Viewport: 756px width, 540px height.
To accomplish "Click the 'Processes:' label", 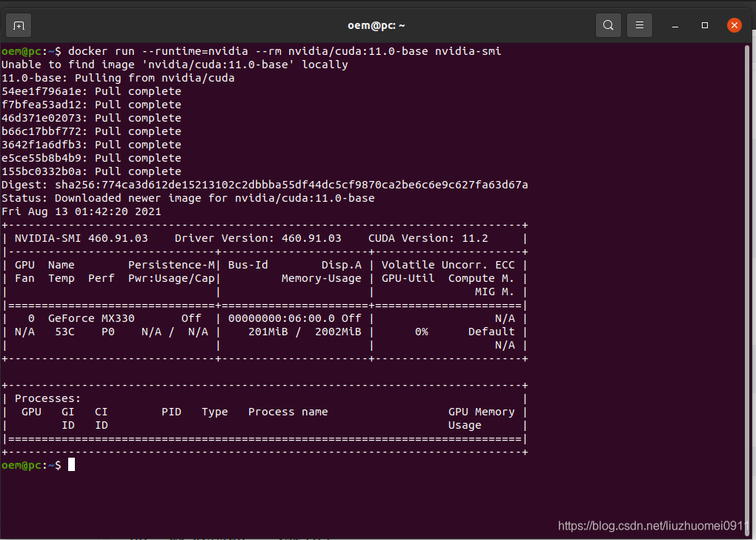I will [47, 398].
